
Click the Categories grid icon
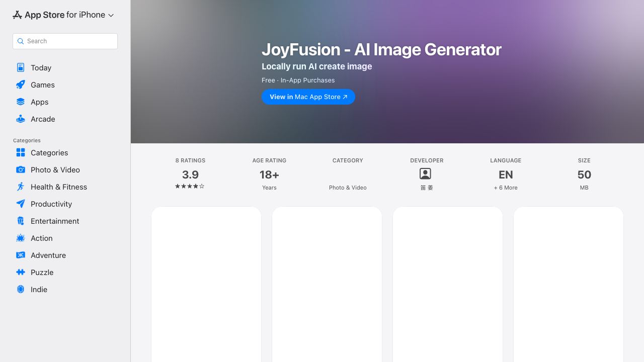pyautogui.click(x=21, y=152)
